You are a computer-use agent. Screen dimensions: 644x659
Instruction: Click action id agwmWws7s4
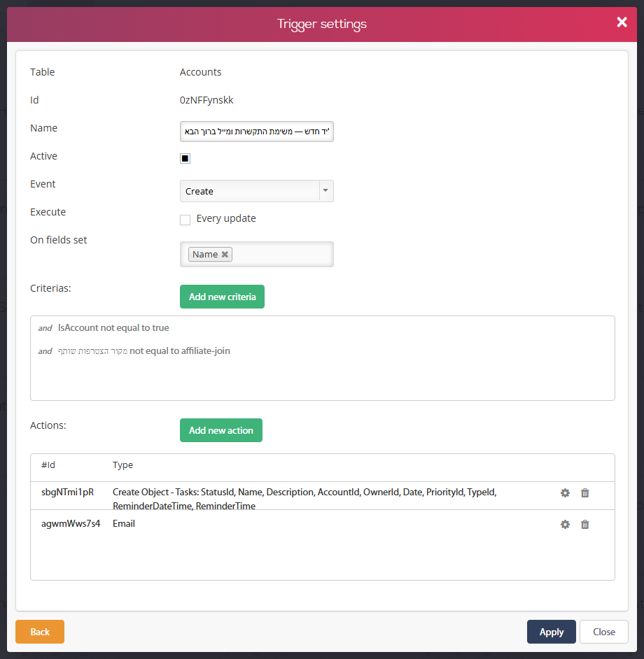pyautogui.click(x=71, y=524)
